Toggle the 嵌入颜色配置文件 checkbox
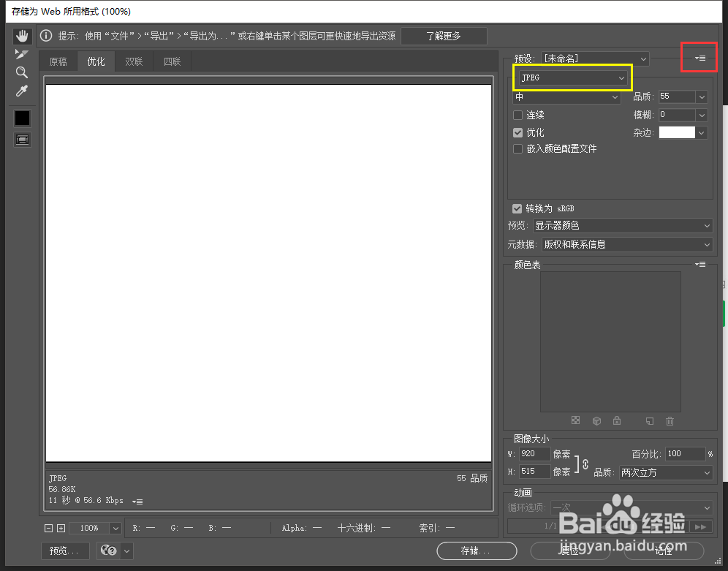 (x=519, y=149)
